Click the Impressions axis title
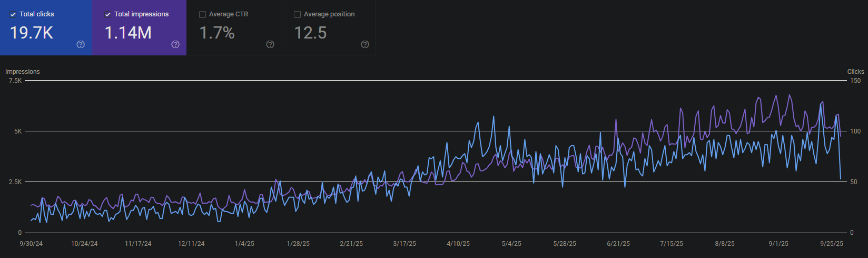This screenshot has height=258, width=868. [23, 72]
